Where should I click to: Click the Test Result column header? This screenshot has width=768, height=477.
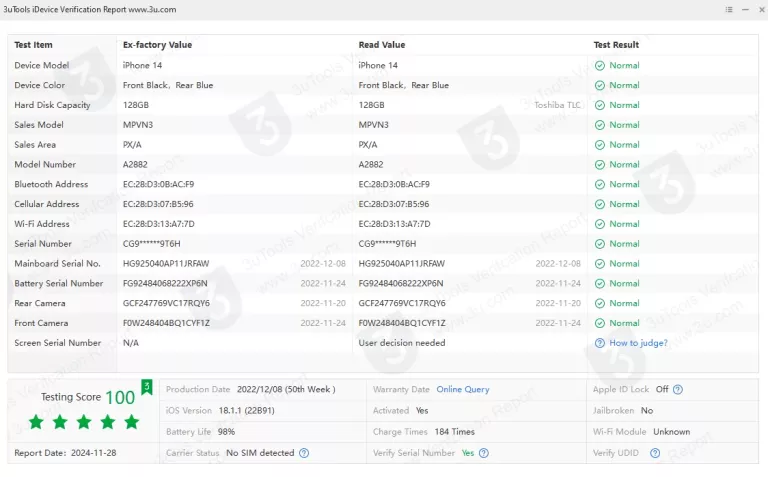coord(616,45)
